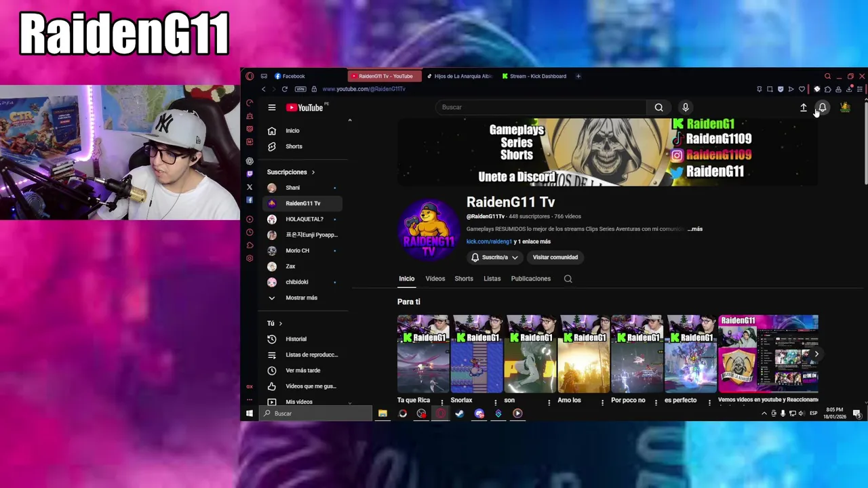Open Facebook panel in Opera sidebar
Viewport: 868px width, 488px height.
250,200
